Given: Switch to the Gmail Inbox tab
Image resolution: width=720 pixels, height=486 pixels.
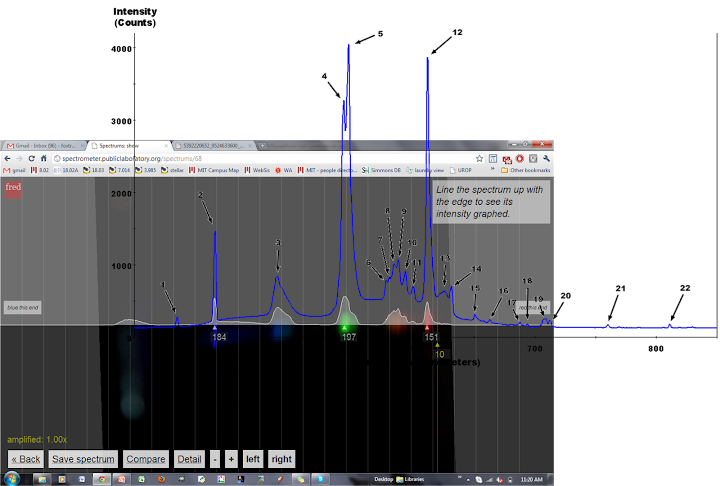Looking at the screenshot, I should (x=44, y=146).
